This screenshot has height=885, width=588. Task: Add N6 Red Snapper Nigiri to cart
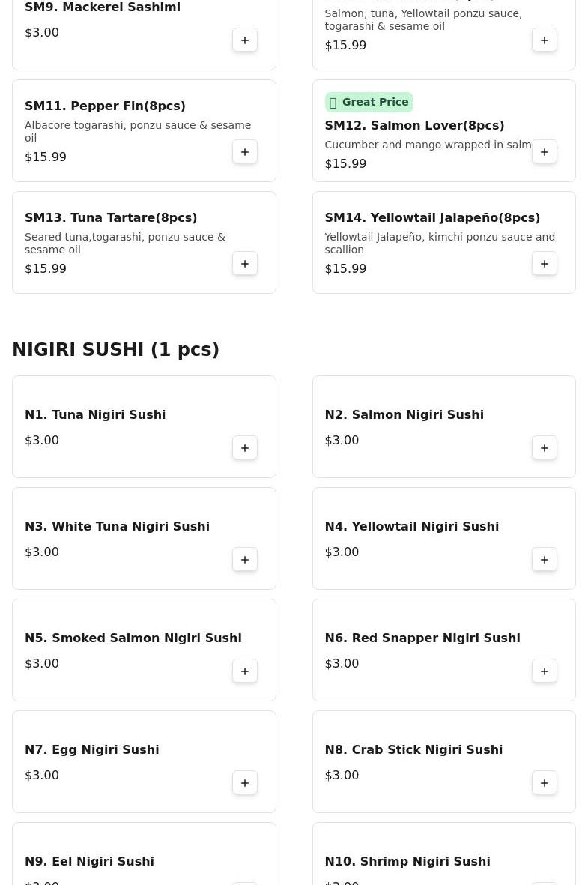(x=545, y=671)
